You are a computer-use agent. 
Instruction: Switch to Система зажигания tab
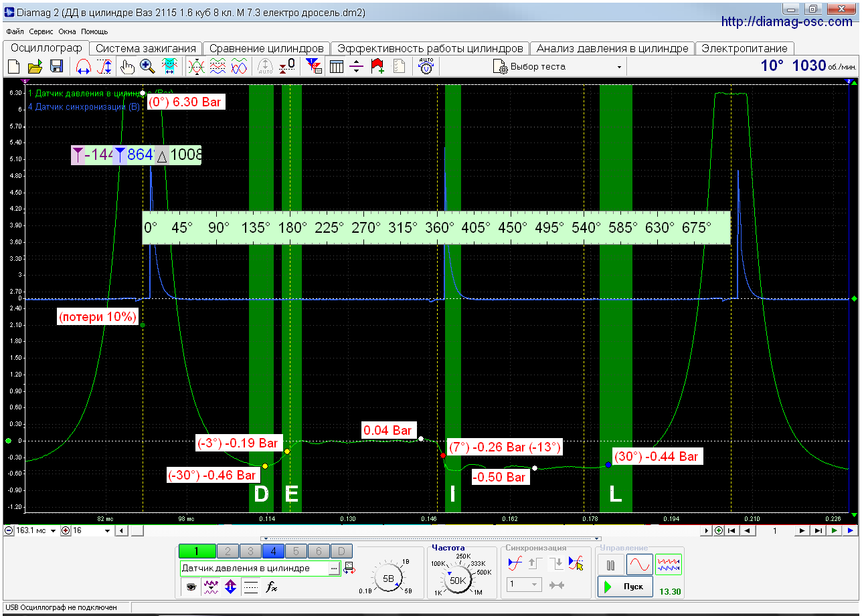pyautogui.click(x=146, y=48)
